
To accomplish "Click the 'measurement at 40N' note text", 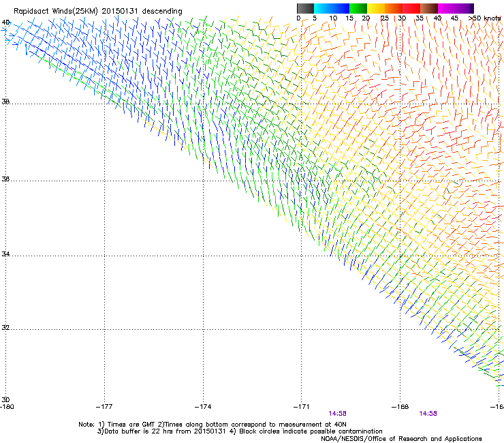I will pos(313,425).
